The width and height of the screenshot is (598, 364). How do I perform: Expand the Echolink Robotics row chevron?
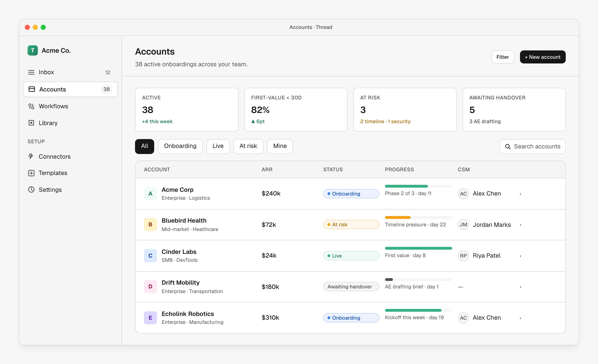(520, 318)
